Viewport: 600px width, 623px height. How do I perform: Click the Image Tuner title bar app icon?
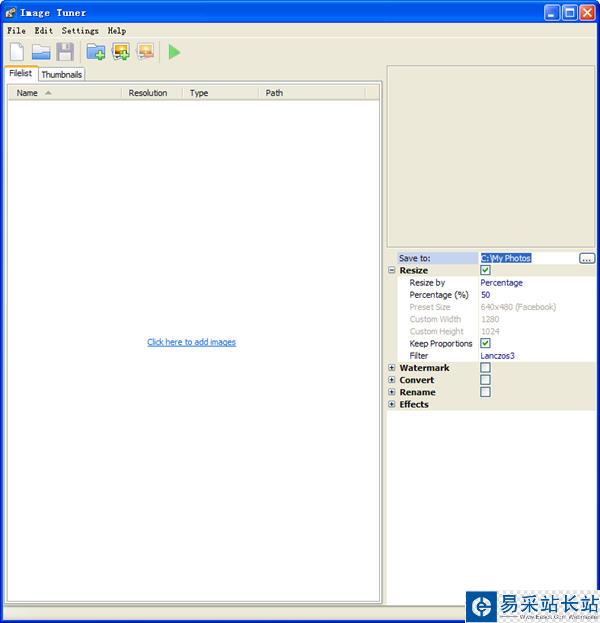tap(11, 13)
